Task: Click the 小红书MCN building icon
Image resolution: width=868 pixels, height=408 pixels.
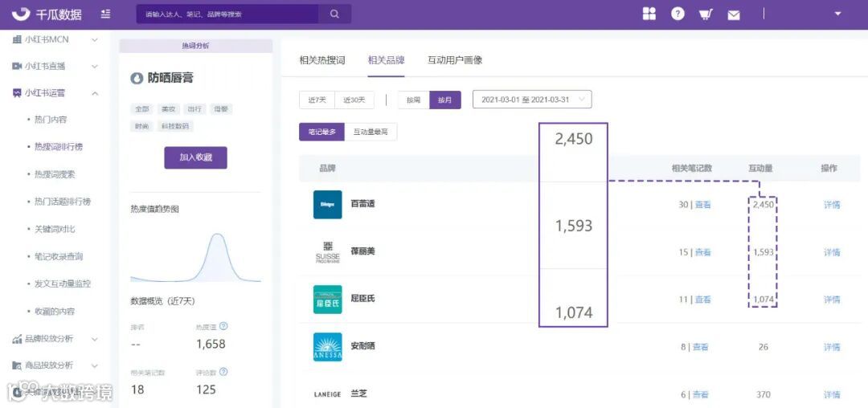Action: click(17, 39)
